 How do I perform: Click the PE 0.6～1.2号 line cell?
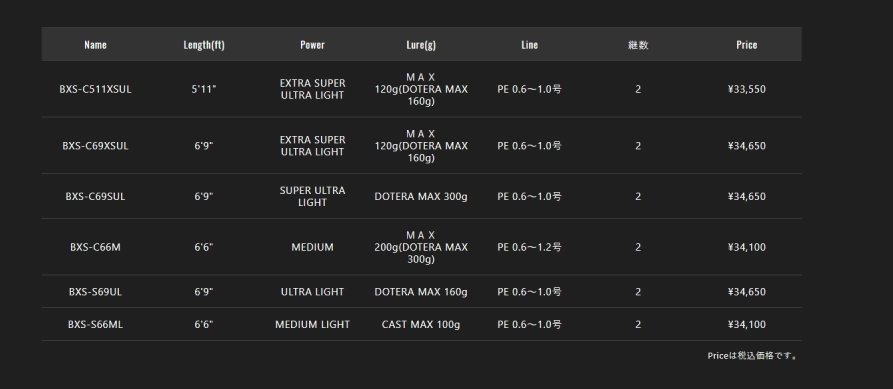point(529,247)
